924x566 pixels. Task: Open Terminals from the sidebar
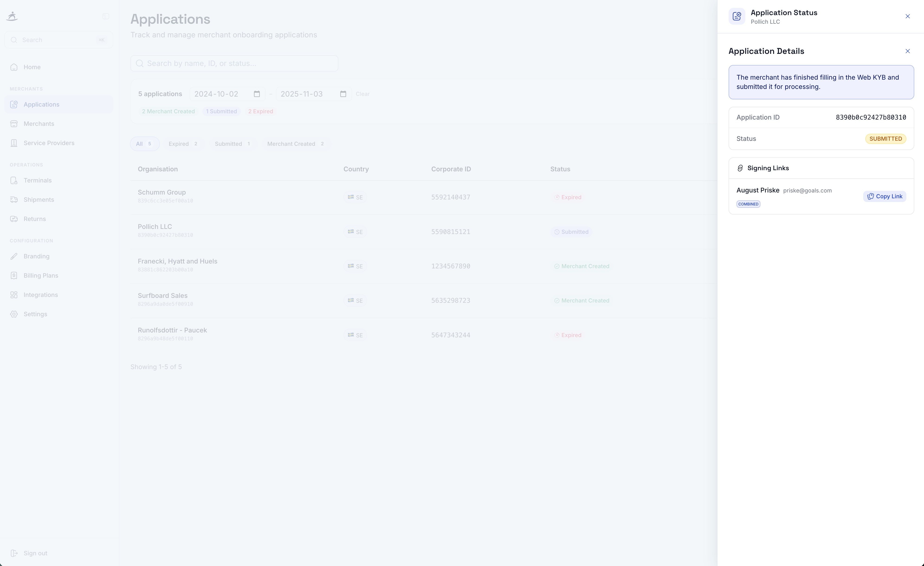38,180
